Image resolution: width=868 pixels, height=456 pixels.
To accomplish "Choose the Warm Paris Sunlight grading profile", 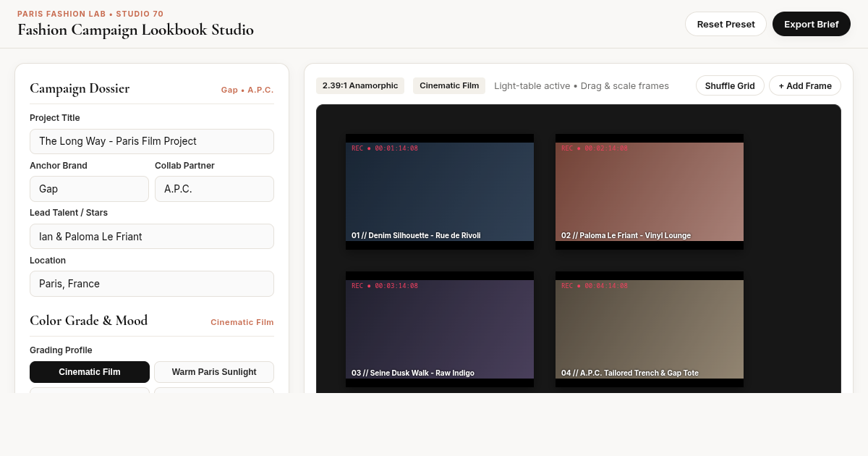I will click(214, 372).
